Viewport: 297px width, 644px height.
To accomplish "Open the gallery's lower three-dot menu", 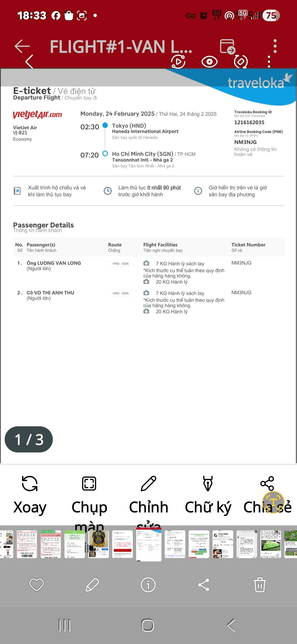I will click(x=269, y=62).
